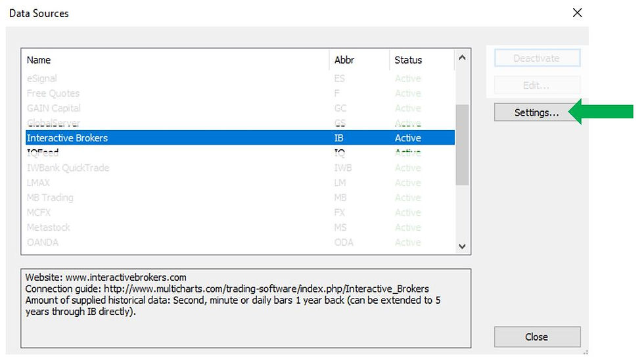
Task: Click Active status of OANDA row
Action: [x=408, y=243]
